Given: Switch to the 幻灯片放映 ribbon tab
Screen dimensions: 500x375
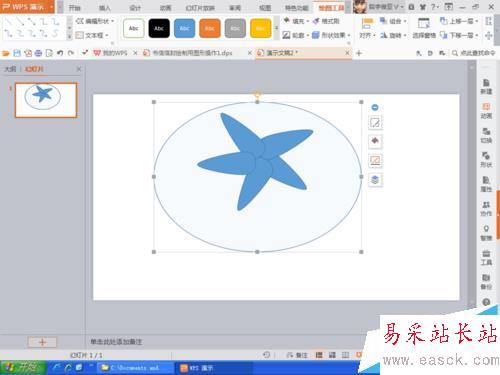Looking at the screenshot, I should pos(200,7).
